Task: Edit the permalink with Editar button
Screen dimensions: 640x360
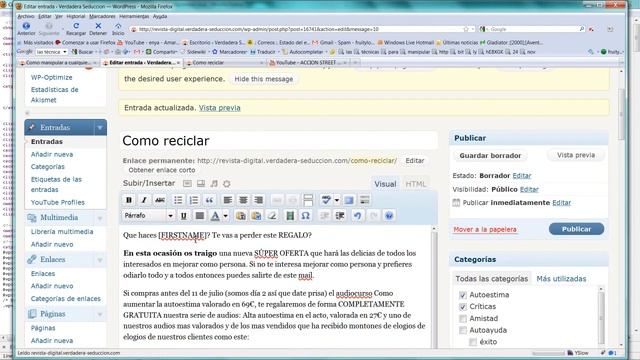Action: [x=415, y=161]
